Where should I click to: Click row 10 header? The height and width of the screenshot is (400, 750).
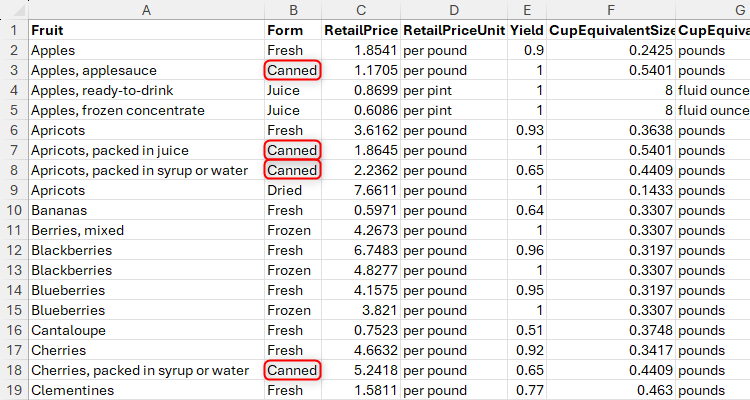[x=13, y=210]
